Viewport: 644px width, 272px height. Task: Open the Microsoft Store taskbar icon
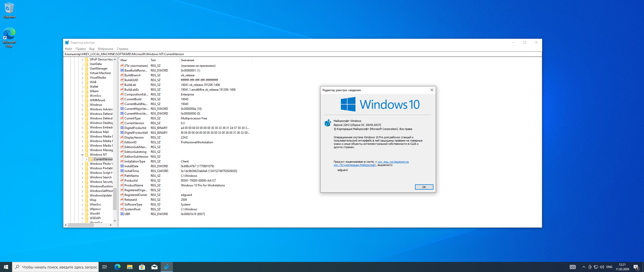pos(142,267)
